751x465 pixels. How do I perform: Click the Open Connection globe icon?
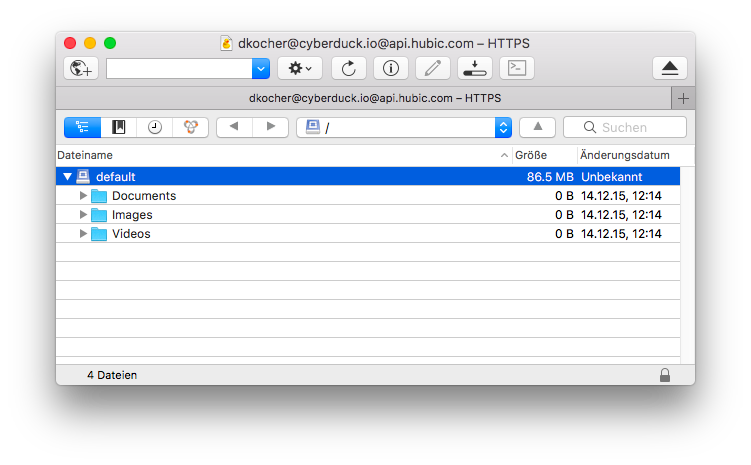pos(81,68)
